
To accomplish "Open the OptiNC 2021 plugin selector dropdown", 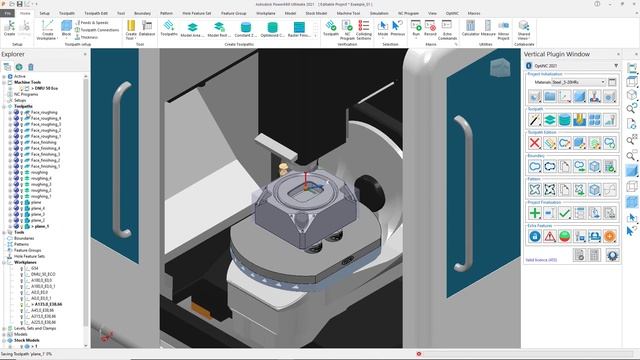I will [x=616, y=66].
